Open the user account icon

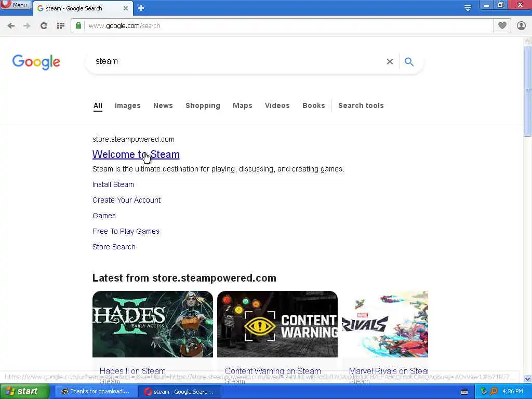521,25
